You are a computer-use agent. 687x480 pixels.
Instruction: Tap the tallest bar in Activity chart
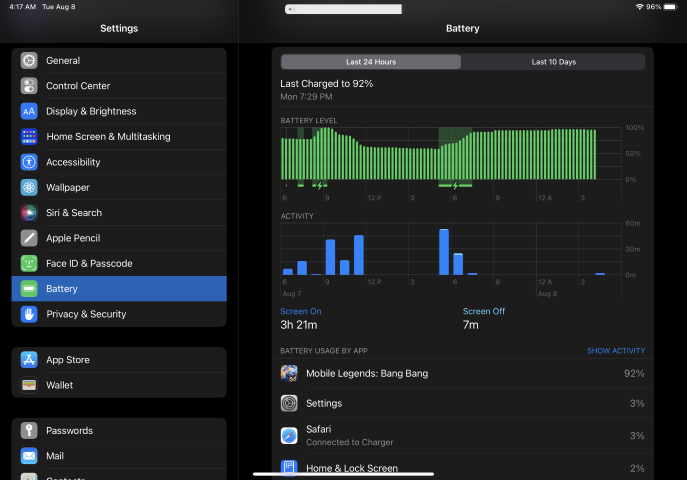click(444, 252)
